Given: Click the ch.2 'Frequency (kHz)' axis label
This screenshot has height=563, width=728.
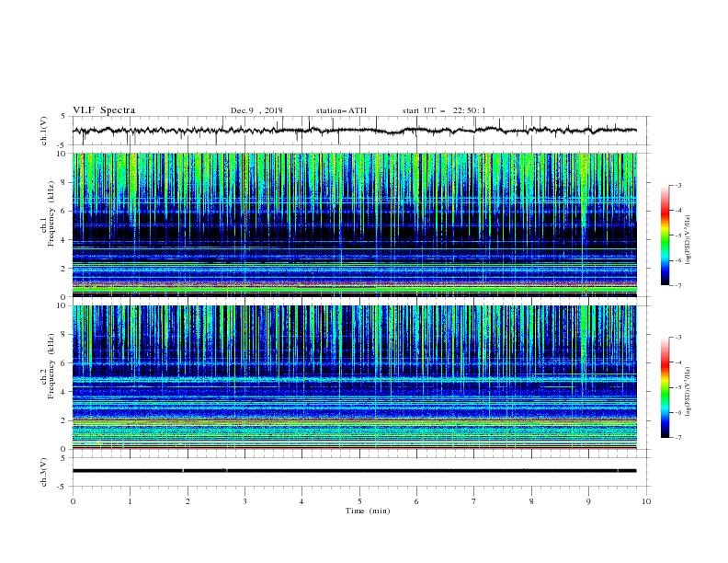Looking at the screenshot, I should point(51,366).
